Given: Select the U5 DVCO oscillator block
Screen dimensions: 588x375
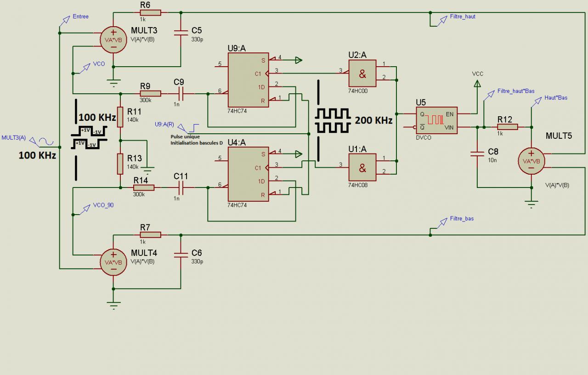Looking at the screenshot, I should click(x=436, y=120).
